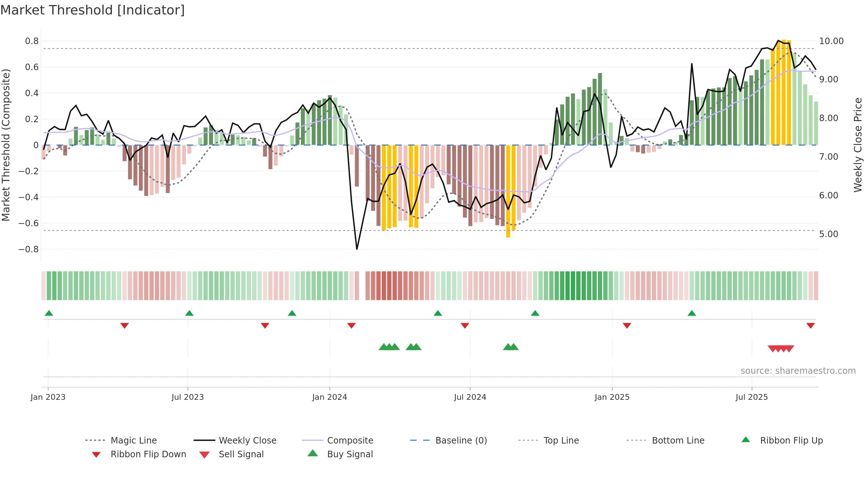
Task: Click the Ribbon Flip Down marker after Jan 2025
Action: (627, 326)
